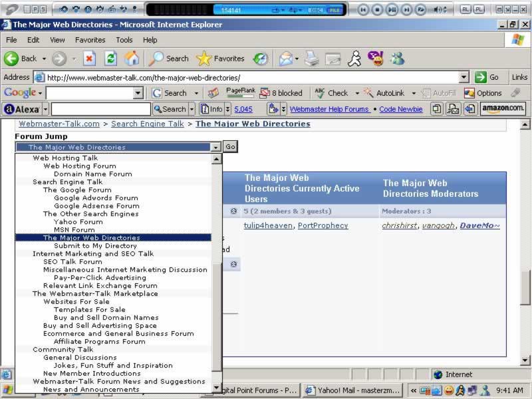Click the Alexa search input box
The image size is (532, 399).
pos(101,109)
